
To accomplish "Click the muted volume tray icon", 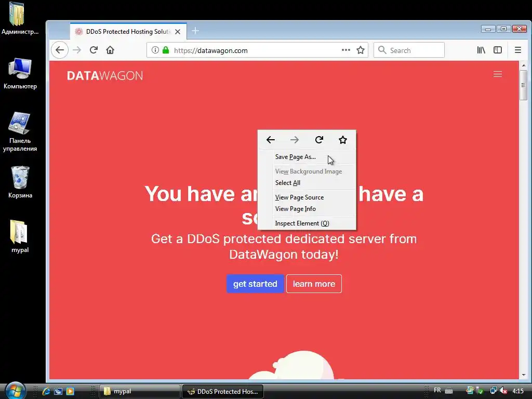I will (503, 391).
